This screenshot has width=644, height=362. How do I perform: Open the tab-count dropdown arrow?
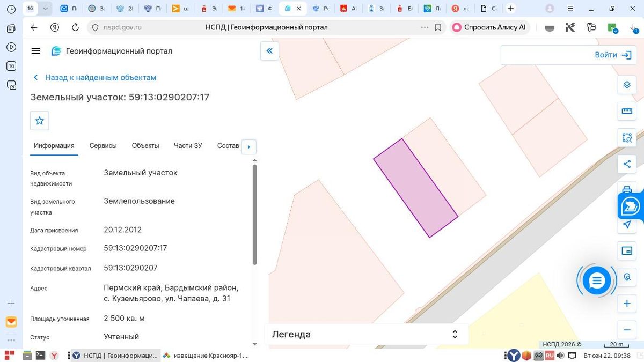click(45, 9)
